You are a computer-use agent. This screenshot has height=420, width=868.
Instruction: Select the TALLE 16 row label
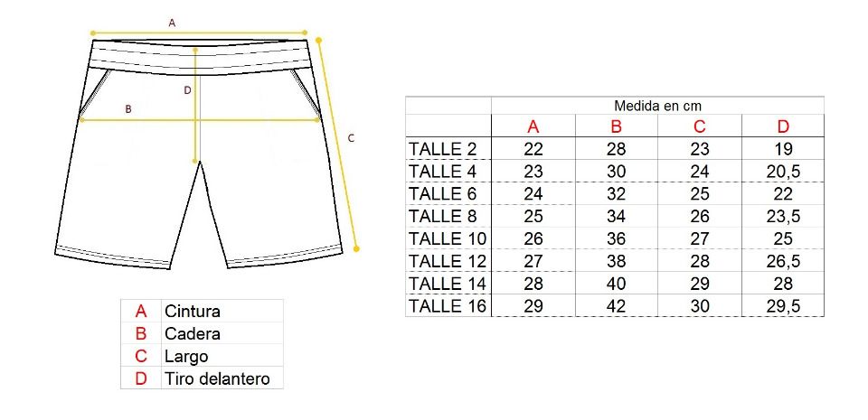pyautogui.click(x=448, y=305)
